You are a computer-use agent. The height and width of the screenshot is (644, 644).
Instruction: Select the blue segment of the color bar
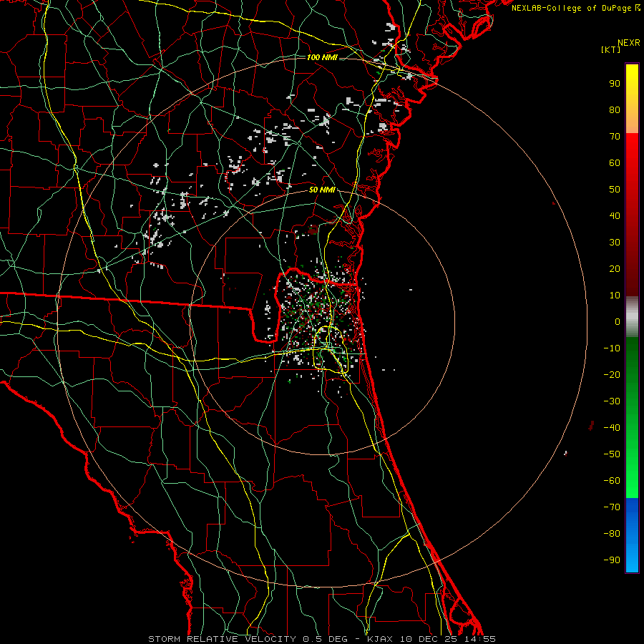[632, 535]
